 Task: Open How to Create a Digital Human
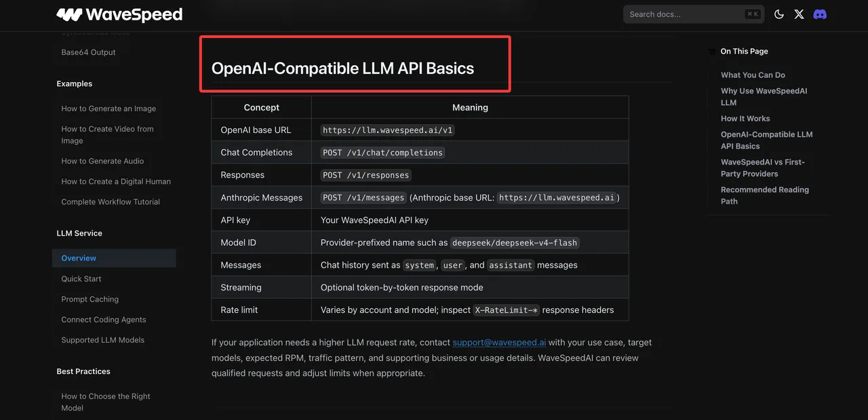116,182
